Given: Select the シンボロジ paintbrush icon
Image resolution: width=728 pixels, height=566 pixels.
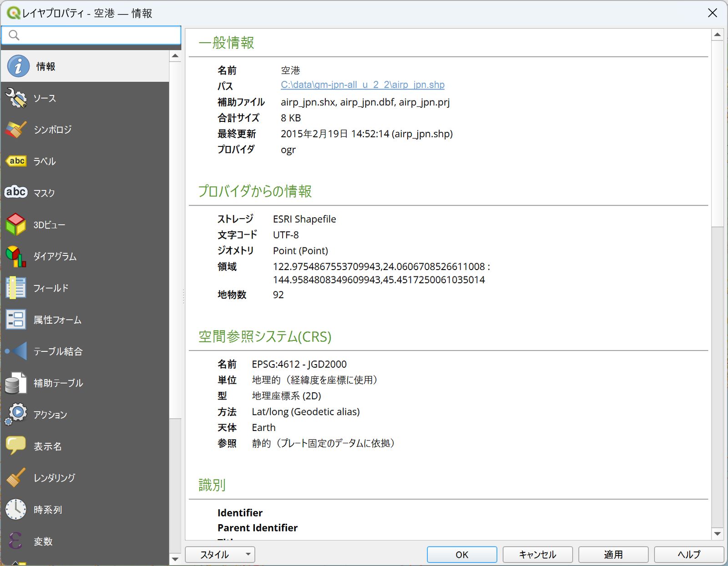Looking at the screenshot, I should click(x=16, y=130).
